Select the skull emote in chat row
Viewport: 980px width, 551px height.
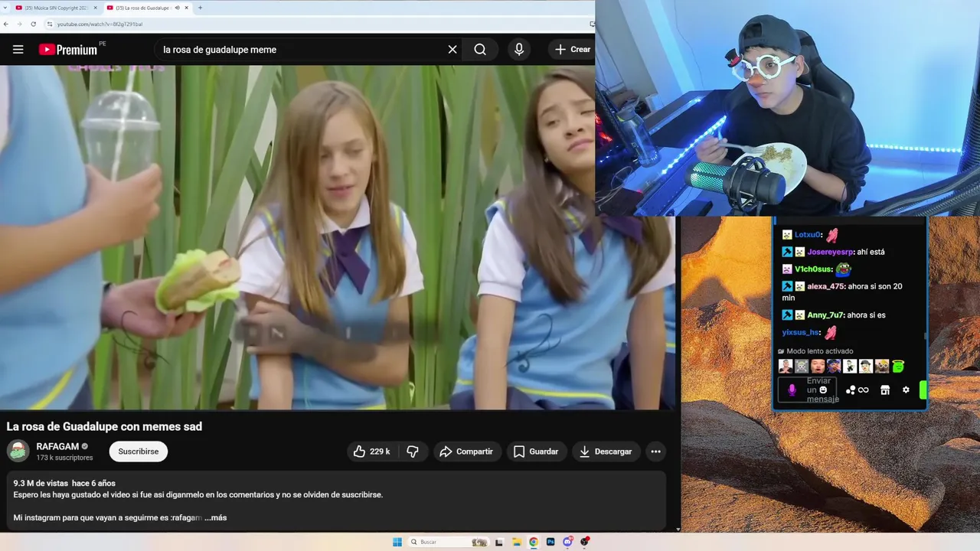tap(802, 367)
